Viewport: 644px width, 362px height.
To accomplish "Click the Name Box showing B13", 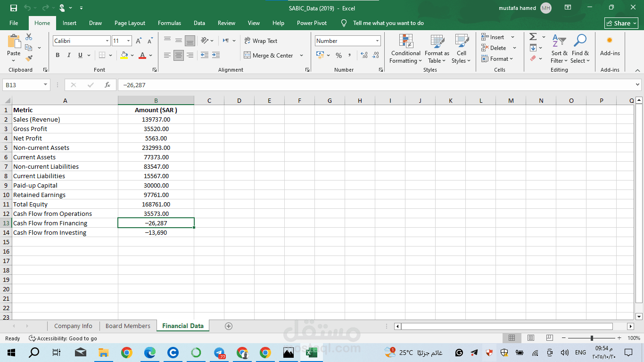I will (26, 85).
